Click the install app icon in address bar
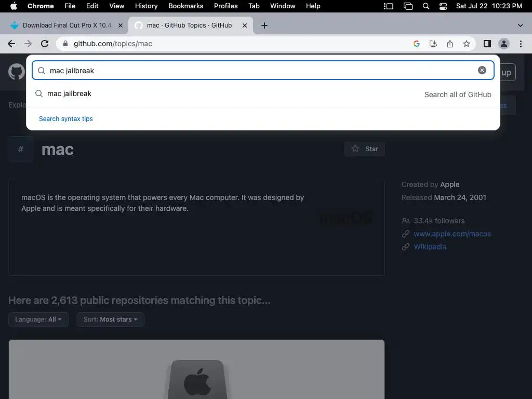The width and height of the screenshot is (532, 399). coord(433,44)
